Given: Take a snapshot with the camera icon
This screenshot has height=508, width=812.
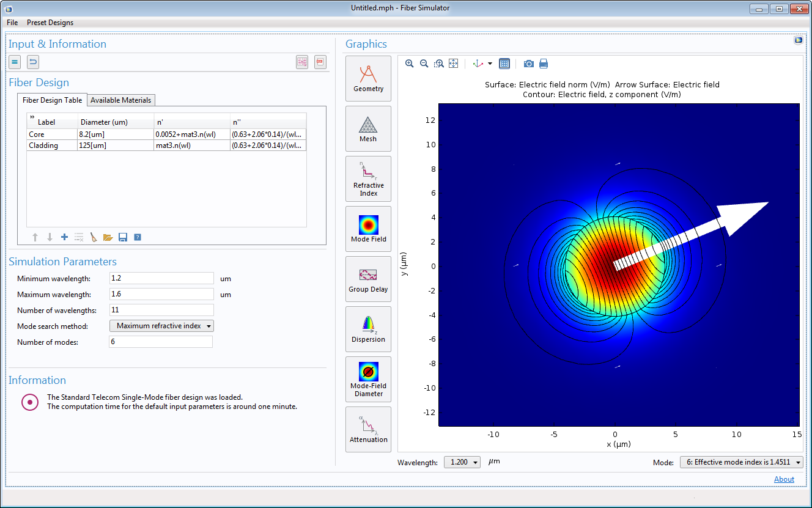Looking at the screenshot, I should tap(529, 64).
